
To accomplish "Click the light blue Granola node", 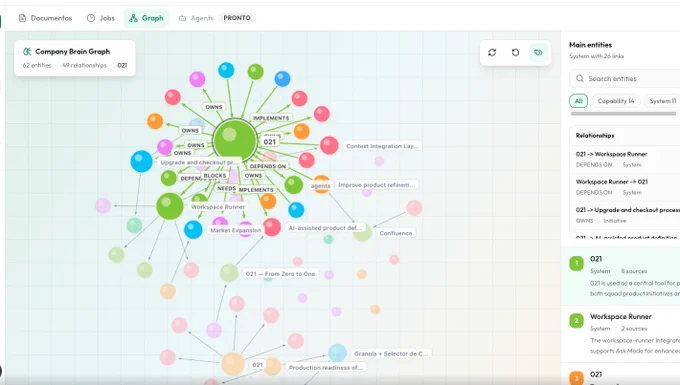I will coord(337,353).
